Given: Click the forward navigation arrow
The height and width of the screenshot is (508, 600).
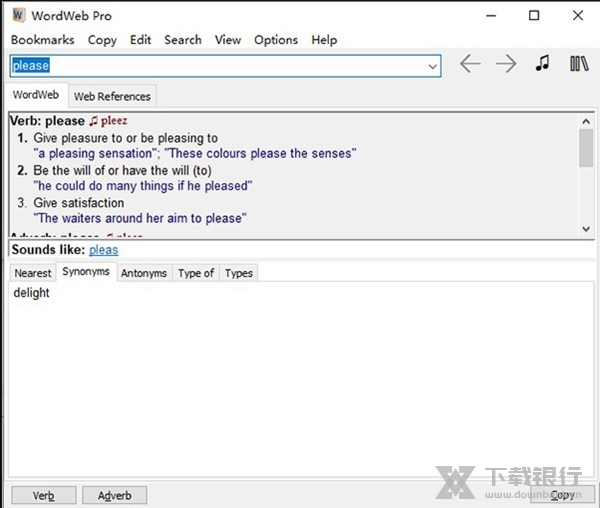Looking at the screenshot, I should [x=506, y=64].
